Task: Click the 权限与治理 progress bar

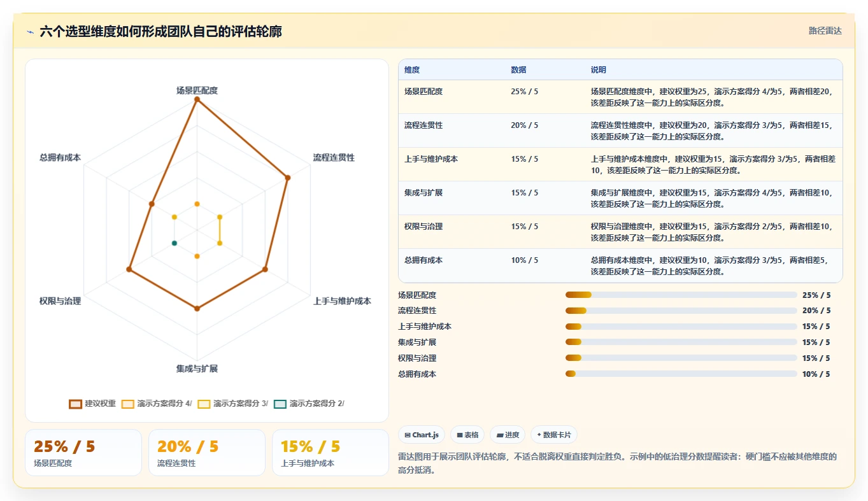Action: (x=681, y=358)
